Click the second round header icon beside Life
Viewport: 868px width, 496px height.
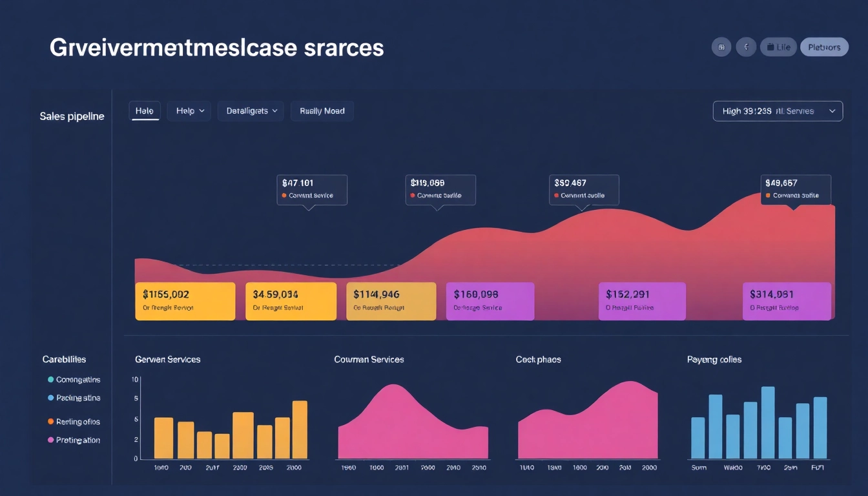[746, 47]
